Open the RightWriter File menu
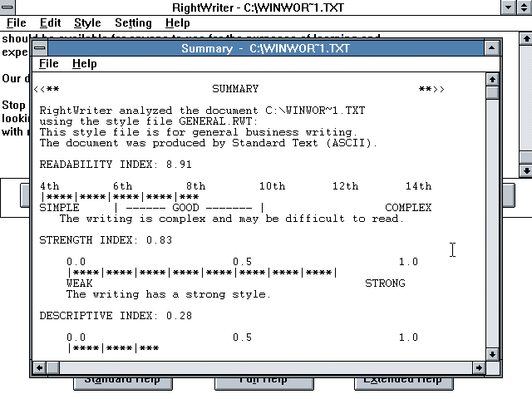 pos(17,23)
